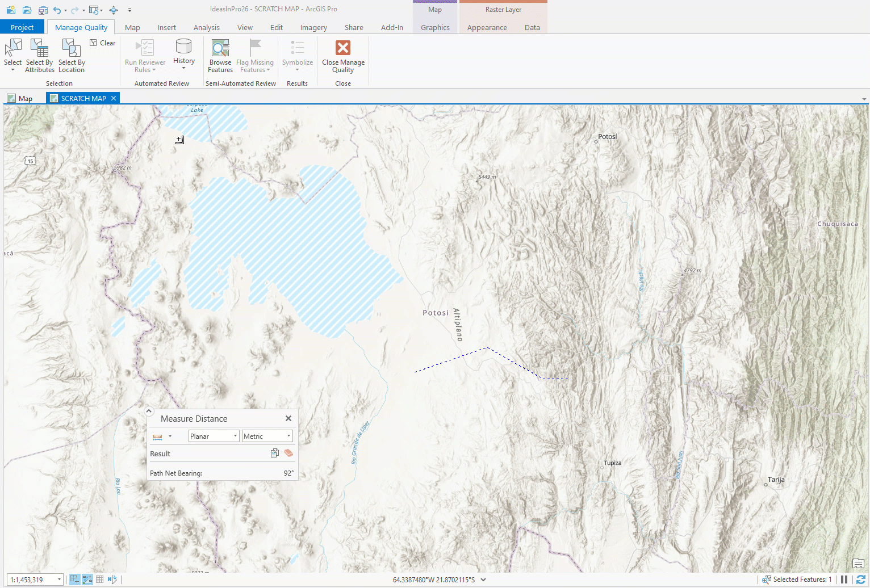870x588 pixels.
Task: Click the Clear selection button
Action: pos(103,43)
